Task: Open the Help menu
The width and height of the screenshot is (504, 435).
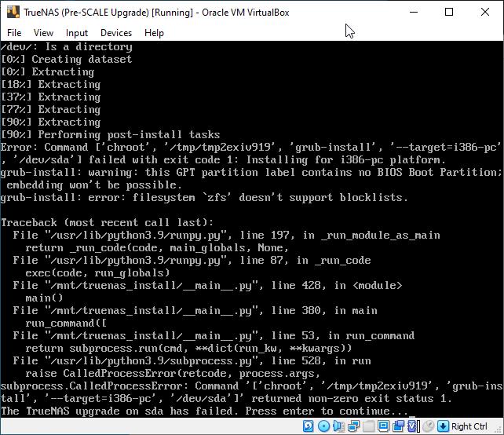Action: (x=154, y=33)
